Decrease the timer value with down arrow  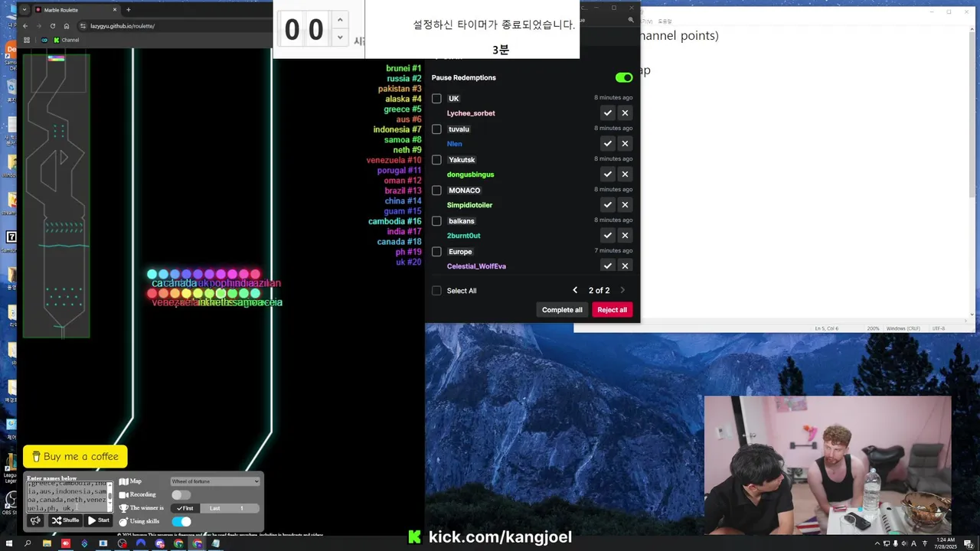pyautogui.click(x=340, y=37)
